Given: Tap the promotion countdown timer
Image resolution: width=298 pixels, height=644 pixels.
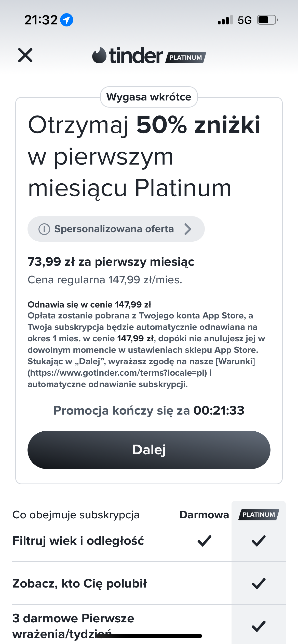Looking at the screenshot, I should pyautogui.click(x=219, y=411).
